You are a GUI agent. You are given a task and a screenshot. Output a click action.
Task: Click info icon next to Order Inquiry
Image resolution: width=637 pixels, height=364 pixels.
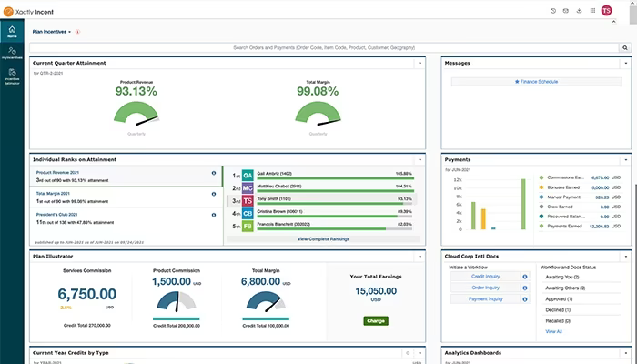[x=525, y=288]
